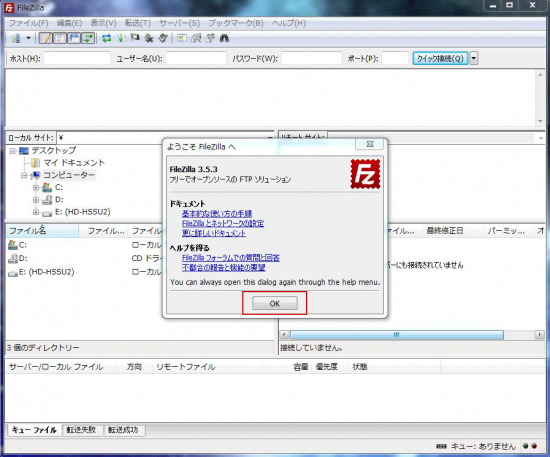Open the ローカル サイト path dropdown
This screenshot has height=457, width=550.
pyautogui.click(x=270, y=138)
